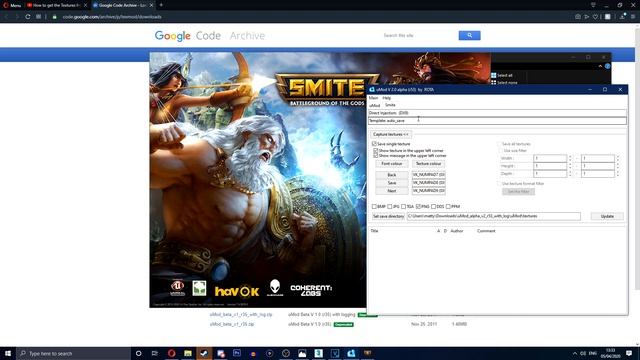640x360 pixels.
Task: Click the address bar URL
Action: (112, 17)
